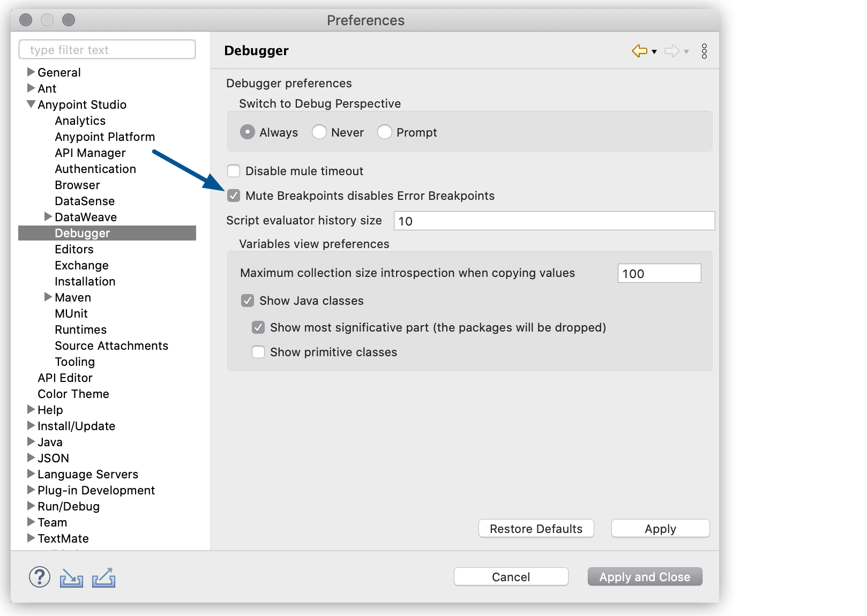The image size is (867, 616).
Task: Click the type filter text box
Action: (107, 49)
